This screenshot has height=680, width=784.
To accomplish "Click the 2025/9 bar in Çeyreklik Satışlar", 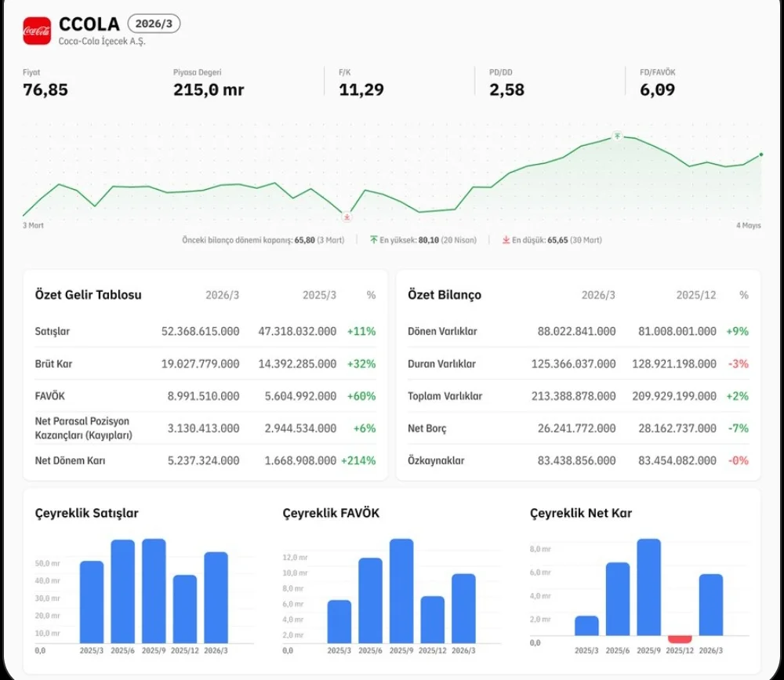I will [154, 591].
